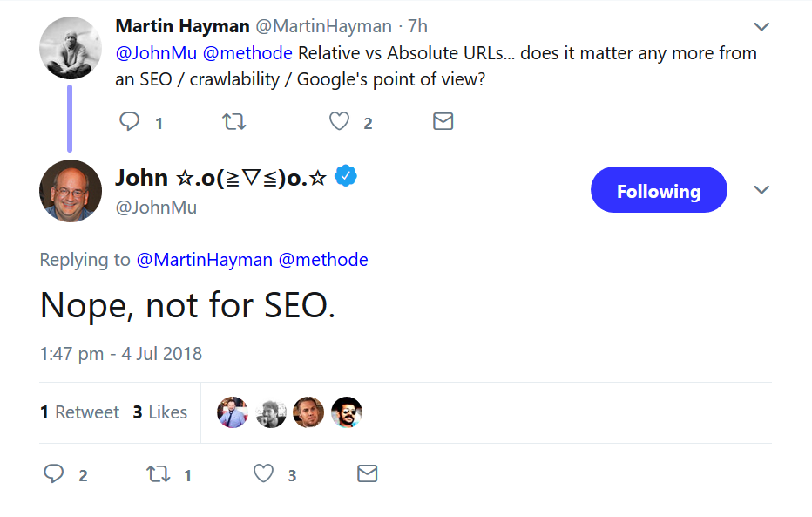Like John's tweet
The height and width of the screenshot is (517, 812).
tap(262, 473)
